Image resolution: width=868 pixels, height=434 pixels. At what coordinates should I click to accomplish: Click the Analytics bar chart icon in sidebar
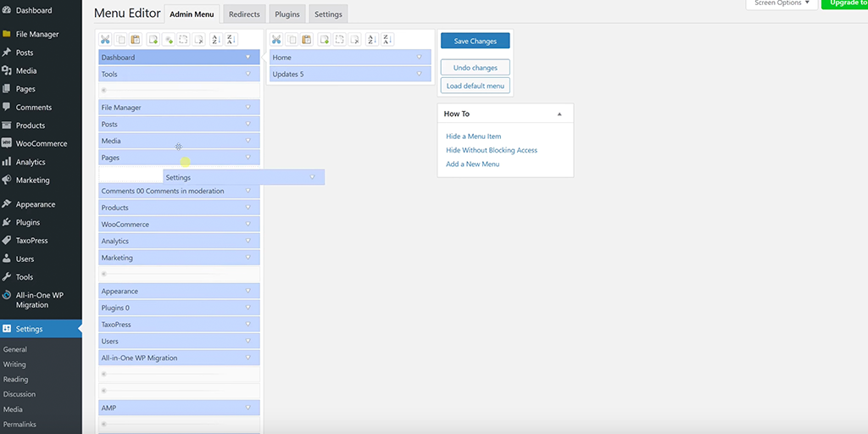[x=7, y=162]
